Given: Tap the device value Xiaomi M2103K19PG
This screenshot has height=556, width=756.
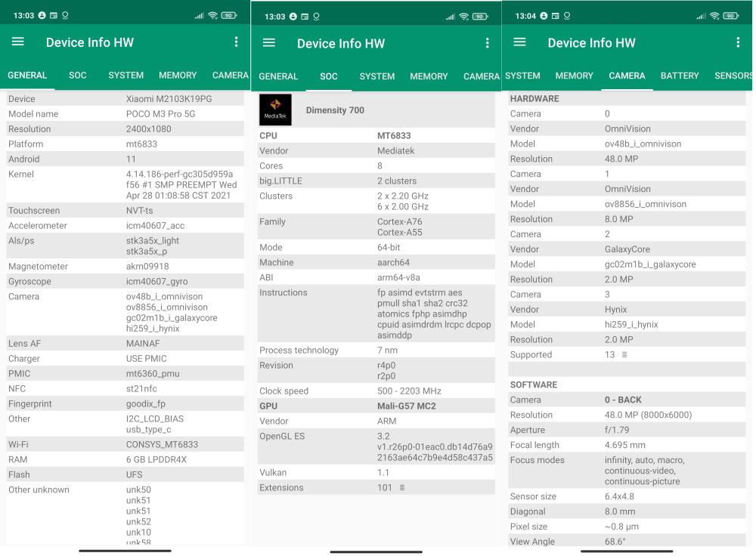Looking at the screenshot, I should click(169, 99).
